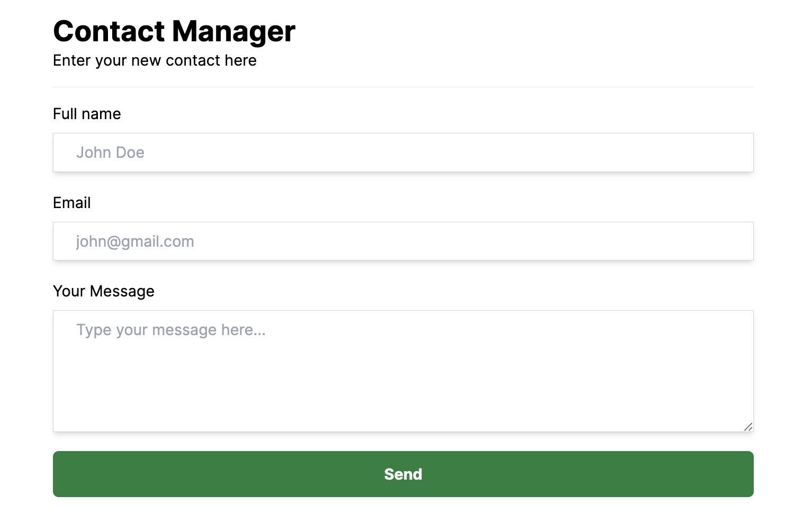This screenshot has height=522, width=812.
Task: Click the word "Contact" in the title
Action: pos(110,31)
